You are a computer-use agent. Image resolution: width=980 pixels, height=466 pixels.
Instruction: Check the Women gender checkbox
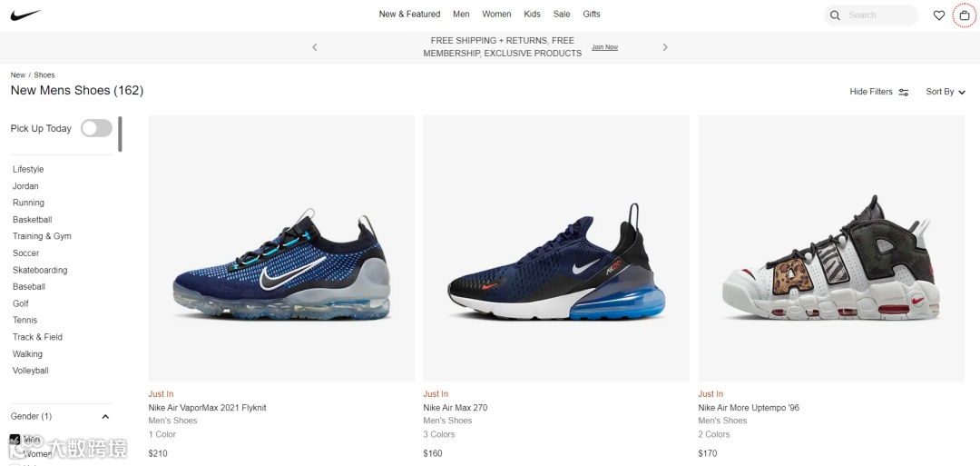(15, 454)
